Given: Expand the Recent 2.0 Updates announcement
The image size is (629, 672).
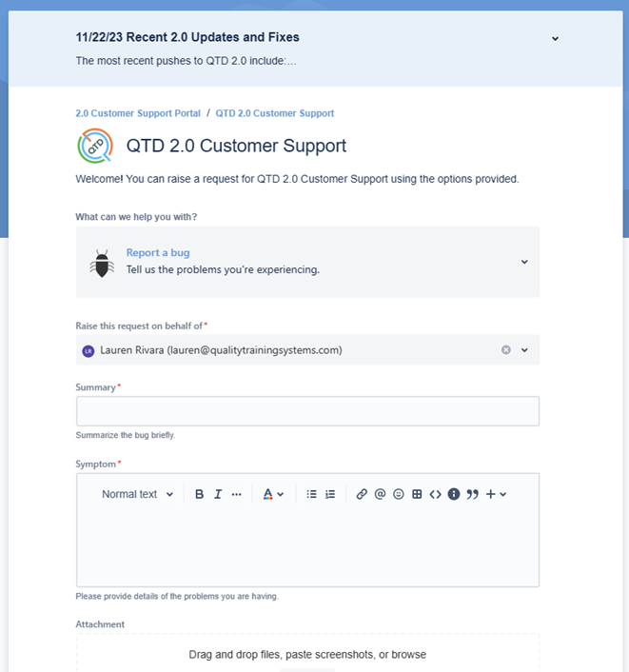Looking at the screenshot, I should point(555,39).
